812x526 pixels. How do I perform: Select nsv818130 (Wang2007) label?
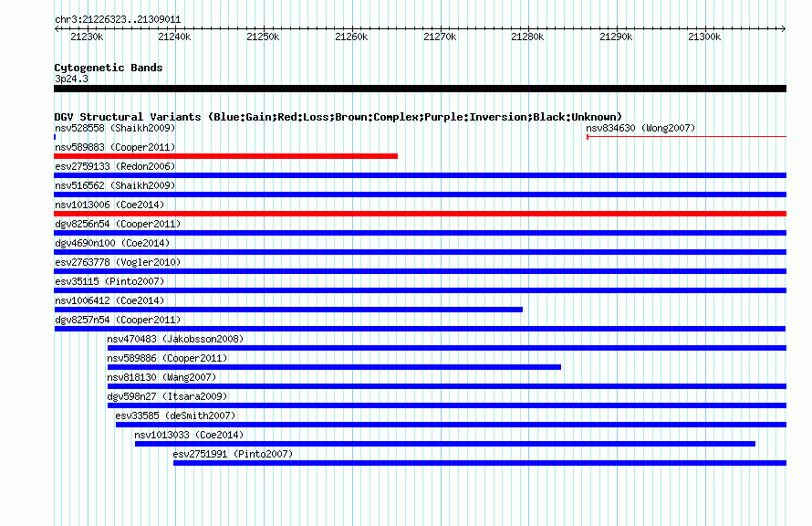pos(161,377)
